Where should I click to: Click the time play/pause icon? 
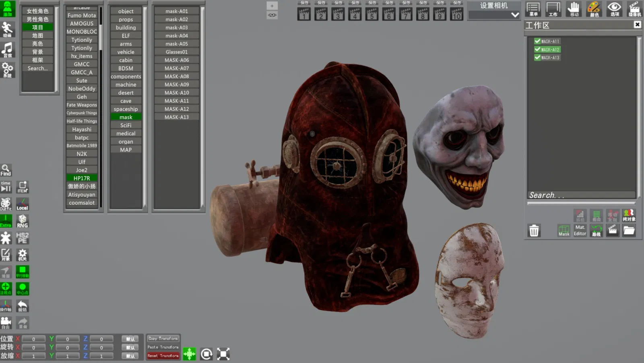6,187
